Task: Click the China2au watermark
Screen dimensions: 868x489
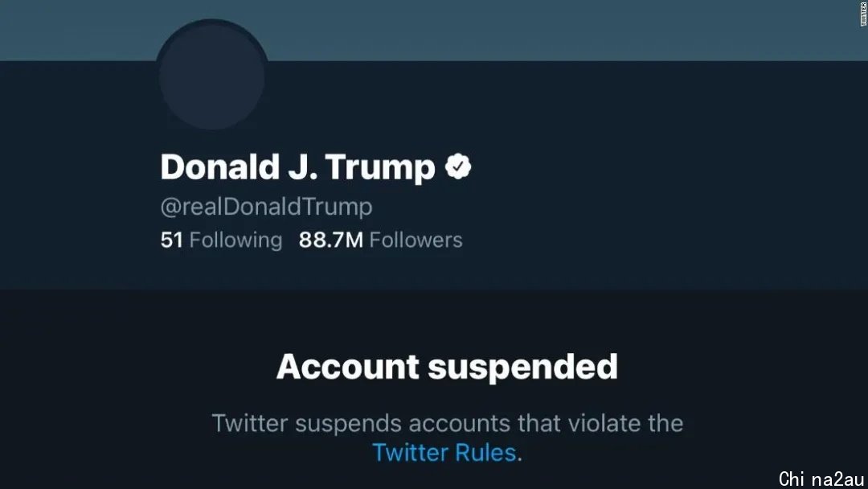Action: (821, 479)
